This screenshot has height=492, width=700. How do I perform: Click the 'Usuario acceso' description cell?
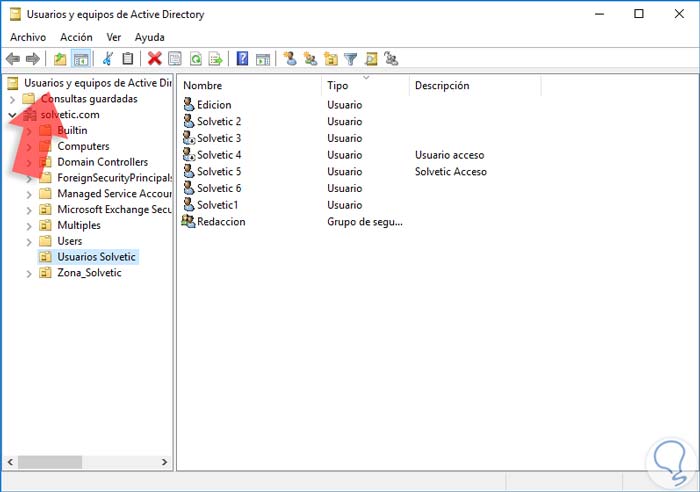[450, 155]
